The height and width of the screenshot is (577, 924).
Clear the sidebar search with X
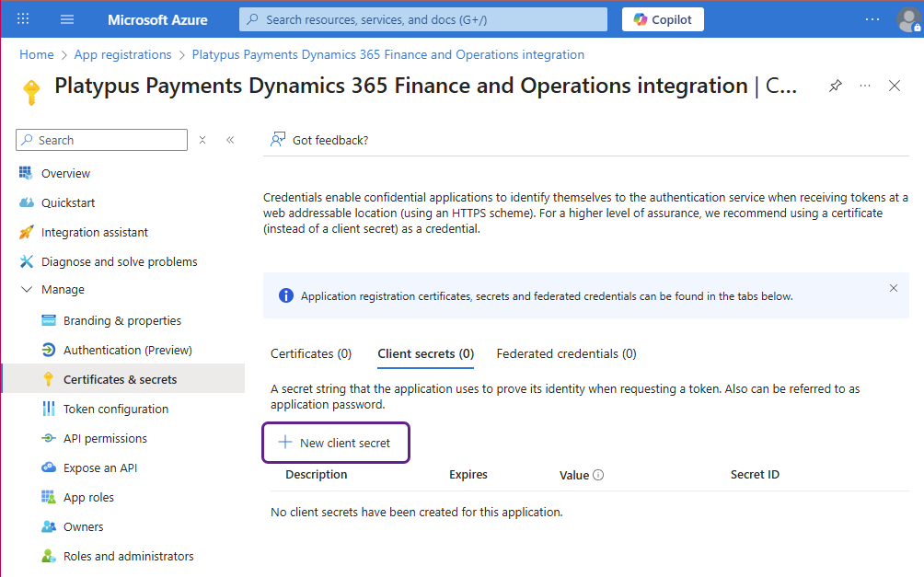202,140
